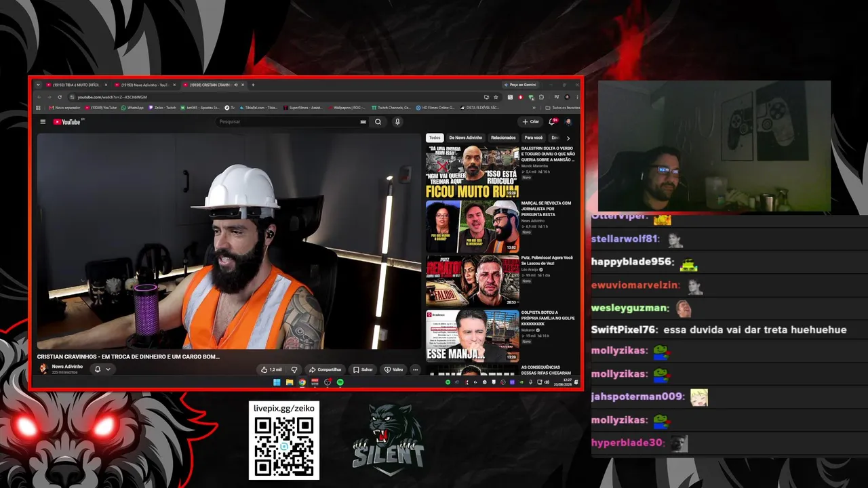Click the Salvar button
Viewport: 868px width, 488px height.
tap(363, 369)
